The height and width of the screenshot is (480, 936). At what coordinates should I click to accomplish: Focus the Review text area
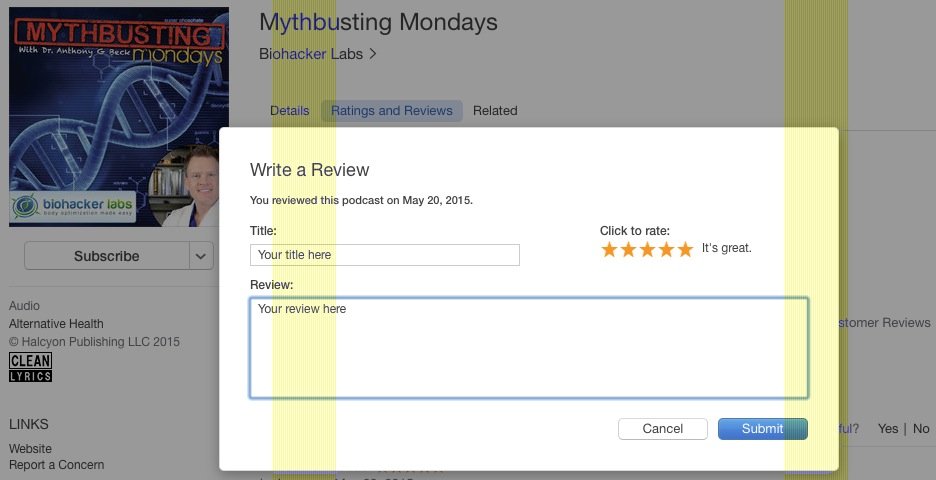(x=529, y=348)
